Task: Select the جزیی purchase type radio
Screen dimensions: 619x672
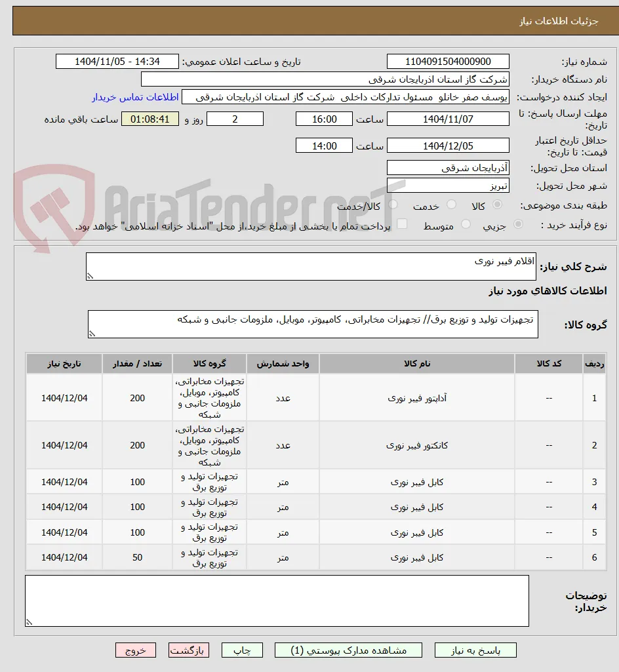Action: (x=518, y=224)
